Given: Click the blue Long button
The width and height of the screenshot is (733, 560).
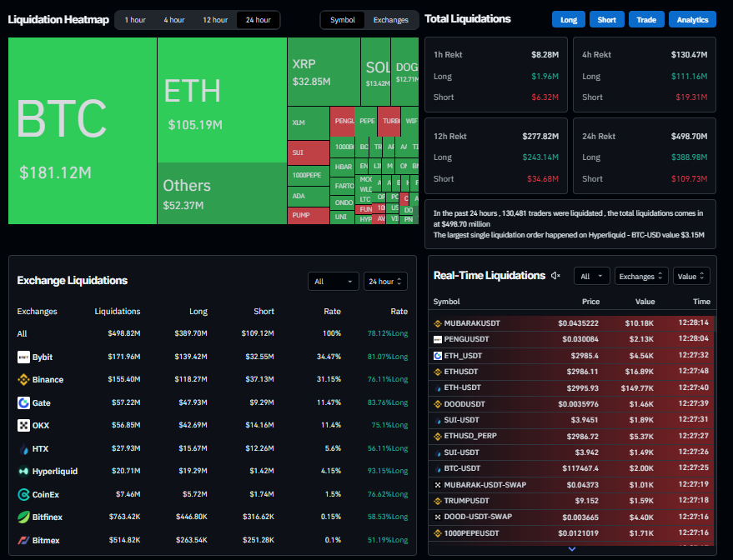Looking at the screenshot, I should [569, 20].
